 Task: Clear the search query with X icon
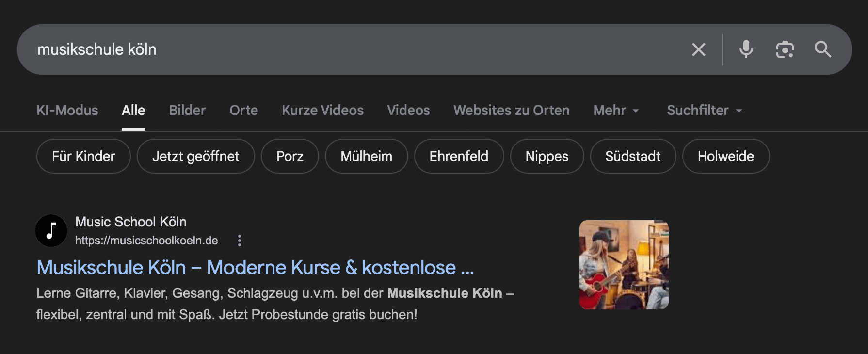698,49
